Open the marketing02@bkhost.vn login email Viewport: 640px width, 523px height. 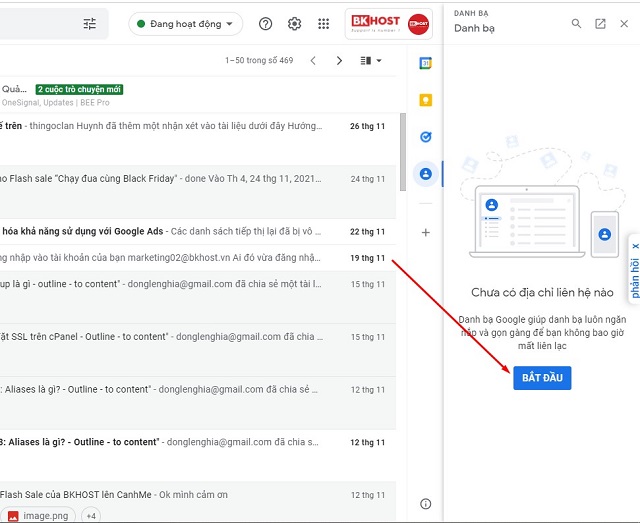point(198,258)
